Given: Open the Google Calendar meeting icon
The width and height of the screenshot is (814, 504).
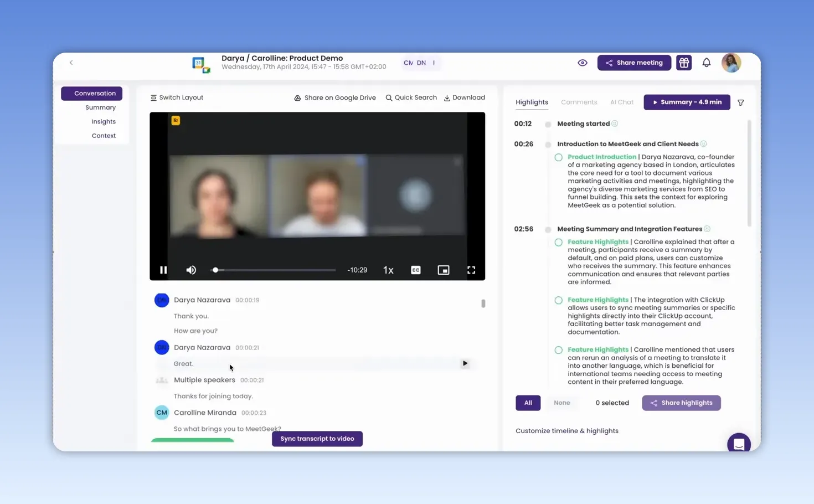Looking at the screenshot, I should tap(201, 65).
